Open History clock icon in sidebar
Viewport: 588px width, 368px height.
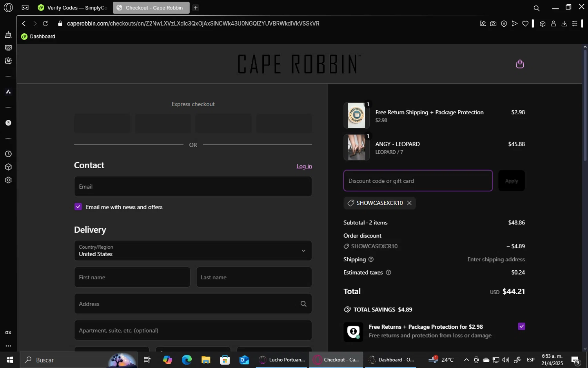pos(8,154)
